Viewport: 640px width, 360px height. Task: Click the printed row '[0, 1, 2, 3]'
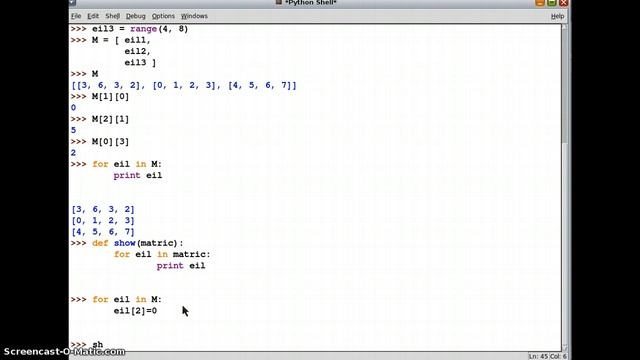click(103, 220)
